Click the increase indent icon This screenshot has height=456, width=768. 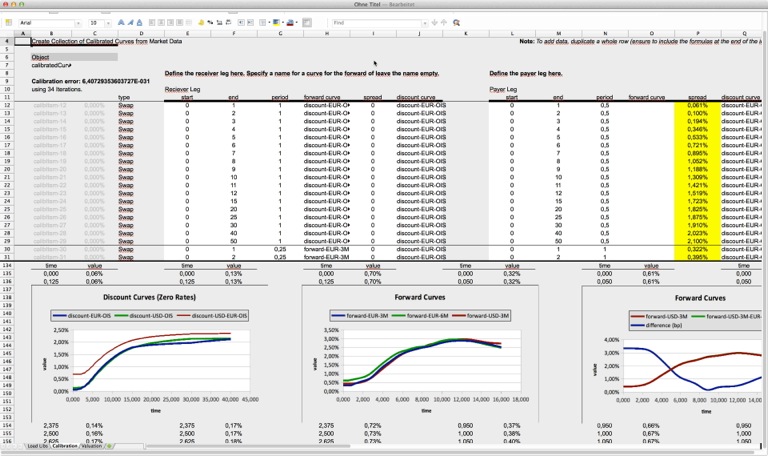coord(250,23)
